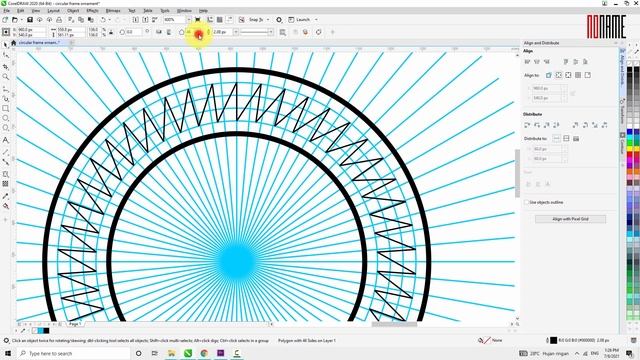Click the horizontal scrollbar thumb below canvas

pyautogui.click(x=394, y=324)
